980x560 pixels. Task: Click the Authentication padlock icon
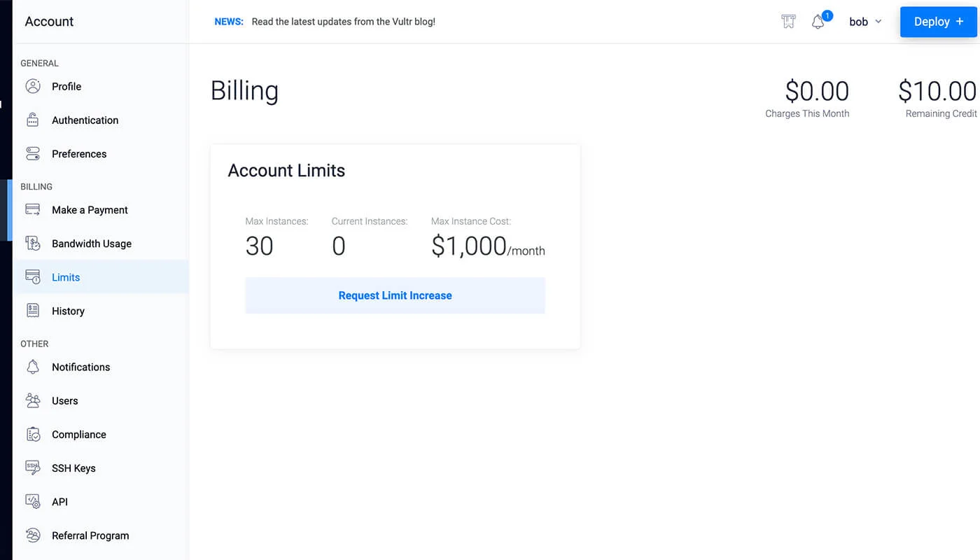(33, 120)
